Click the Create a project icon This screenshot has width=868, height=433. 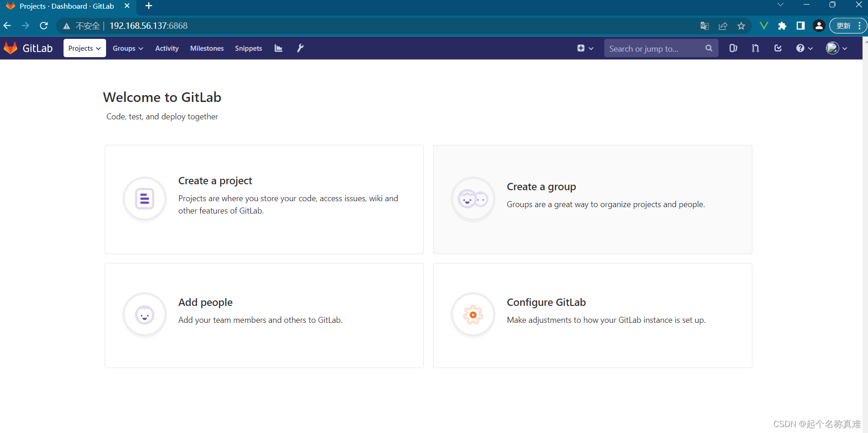click(x=144, y=199)
